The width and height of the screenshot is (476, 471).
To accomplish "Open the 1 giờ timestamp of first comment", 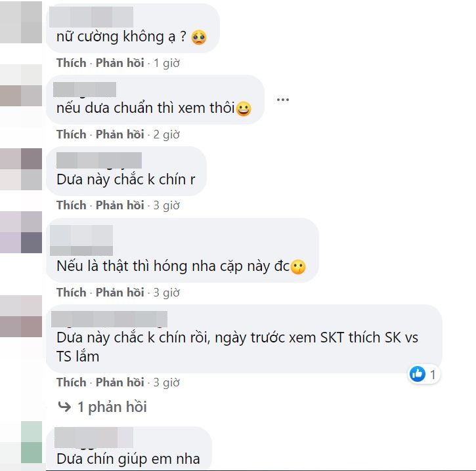I will click(167, 63).
